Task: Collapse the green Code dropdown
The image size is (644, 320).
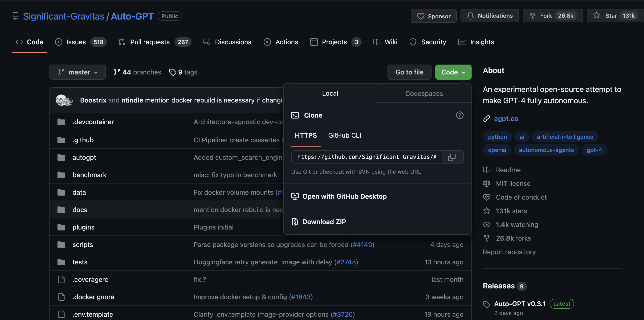Action: [453, 72]
